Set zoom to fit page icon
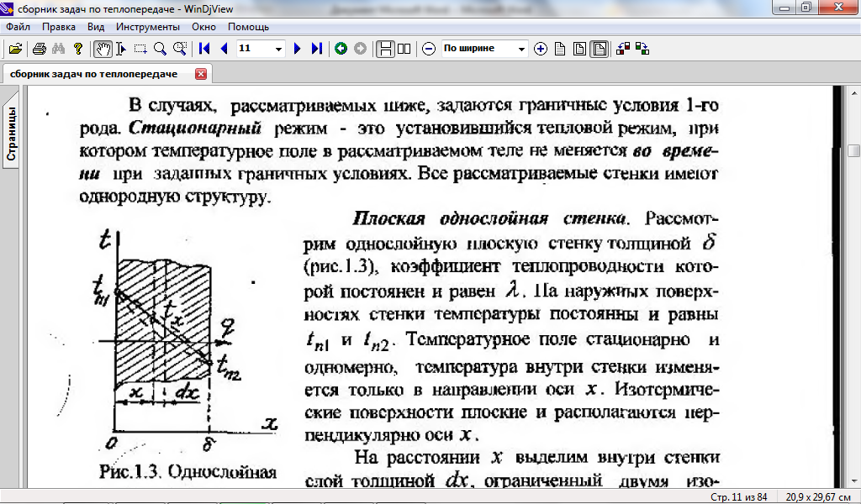Screen dimensions: 861x504 pyautogui.click(x=579, y=49)
